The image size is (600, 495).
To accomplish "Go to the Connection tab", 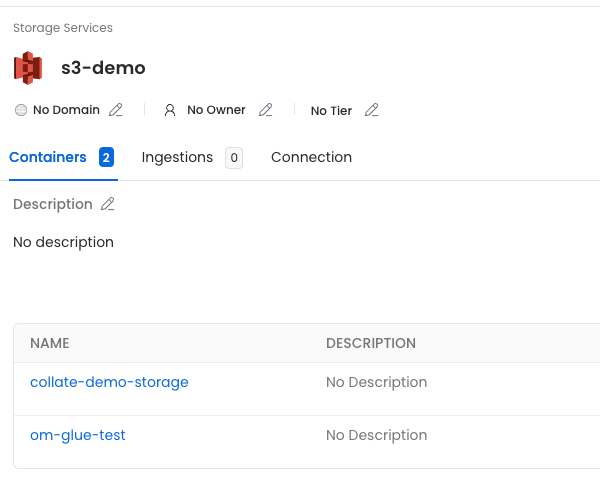I will coord(311,157).
